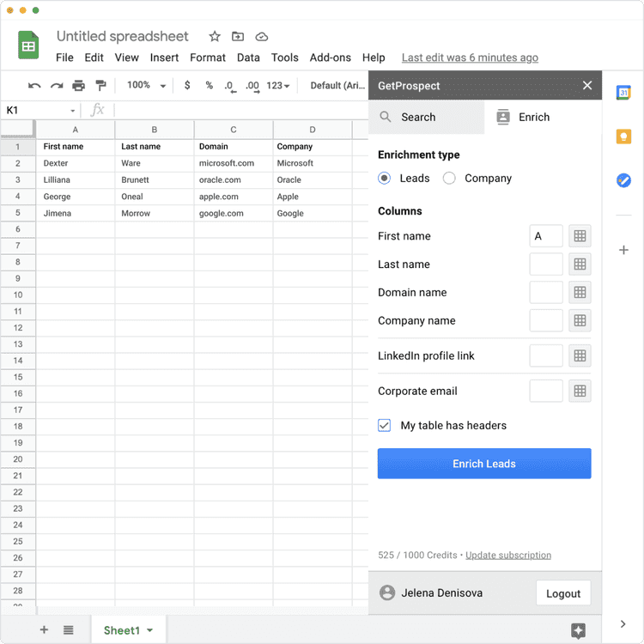Image resolution: width=644 pixels, height=644 pixels.
Task: Get more add-ons plus icon
Action: [623, 250]
